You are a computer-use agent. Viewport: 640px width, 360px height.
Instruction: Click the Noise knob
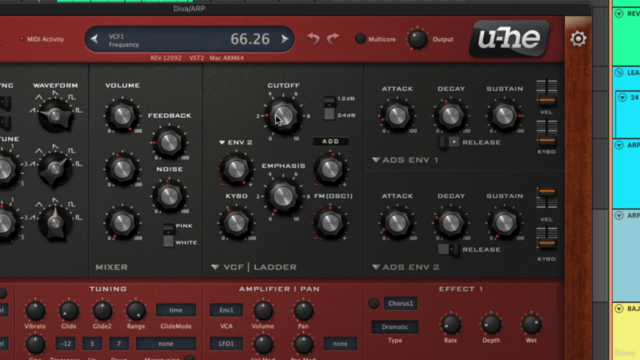coord(169,196)
